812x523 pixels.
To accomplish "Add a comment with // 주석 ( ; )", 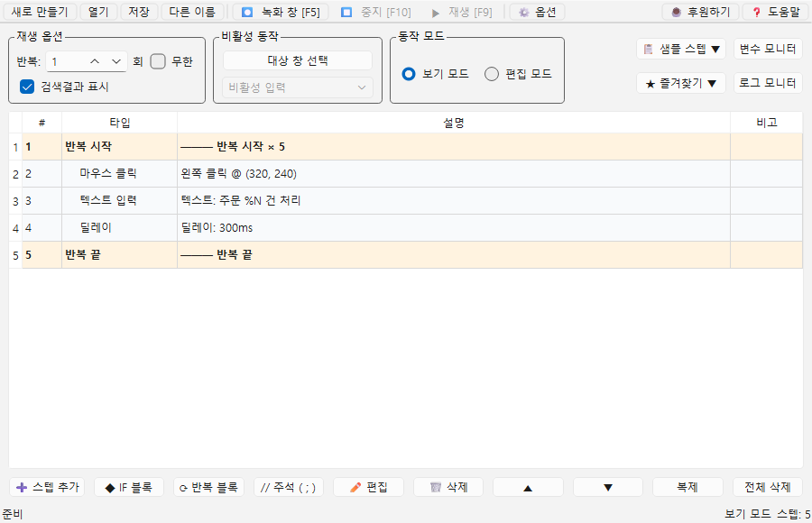I will point(289,487).
